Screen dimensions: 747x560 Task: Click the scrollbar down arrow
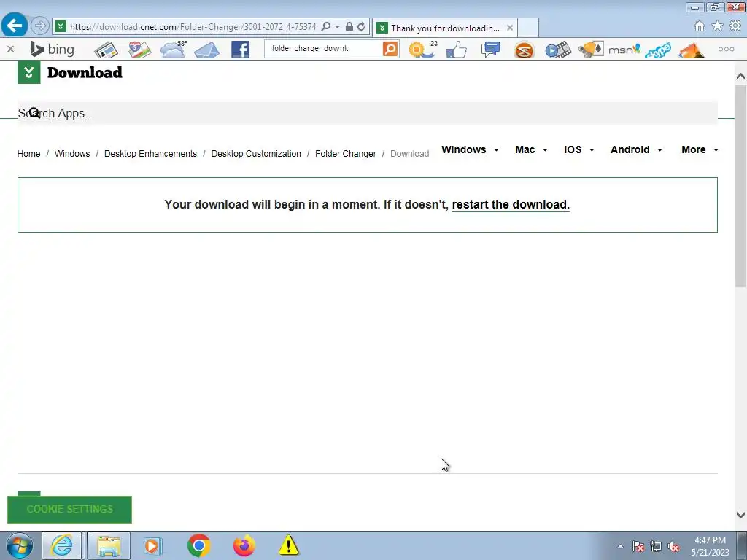[740, 514]
